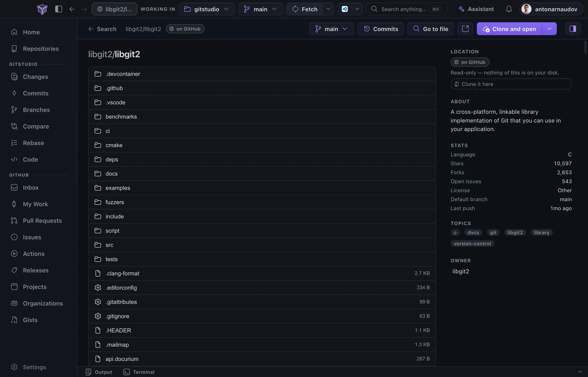Screen dimensions: 588x377
Task: Open the src folder
Action: (x=262, y=245)
